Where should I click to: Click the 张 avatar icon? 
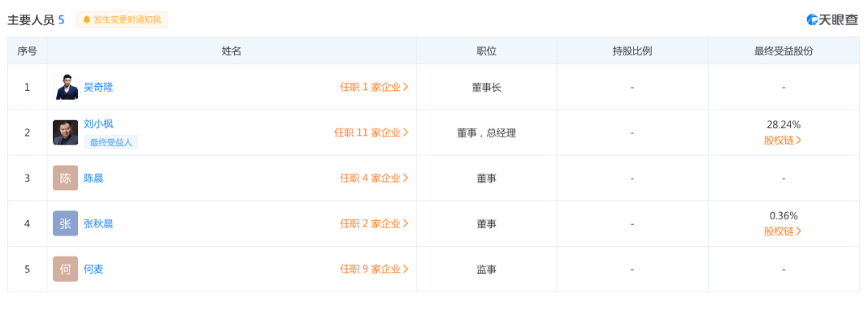pyautogui.click(x=65, y=223)
